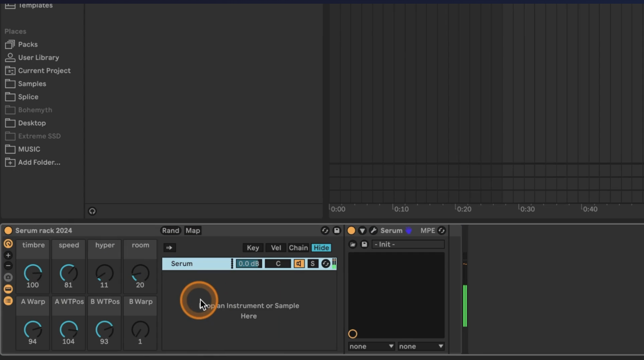Fold plug-in parameters with the triangle button
Screen dimensions: 644x360
tap(362, 230)
